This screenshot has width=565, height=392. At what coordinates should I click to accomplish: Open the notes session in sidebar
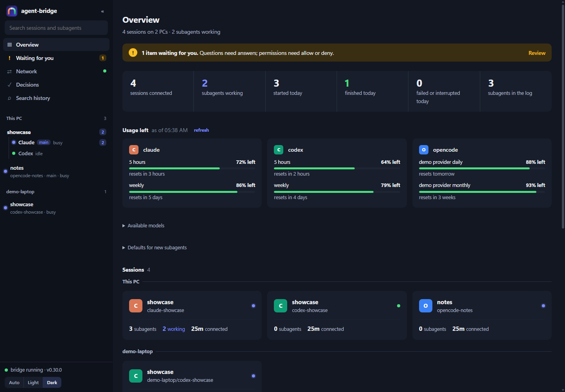(x=56, y=171)
